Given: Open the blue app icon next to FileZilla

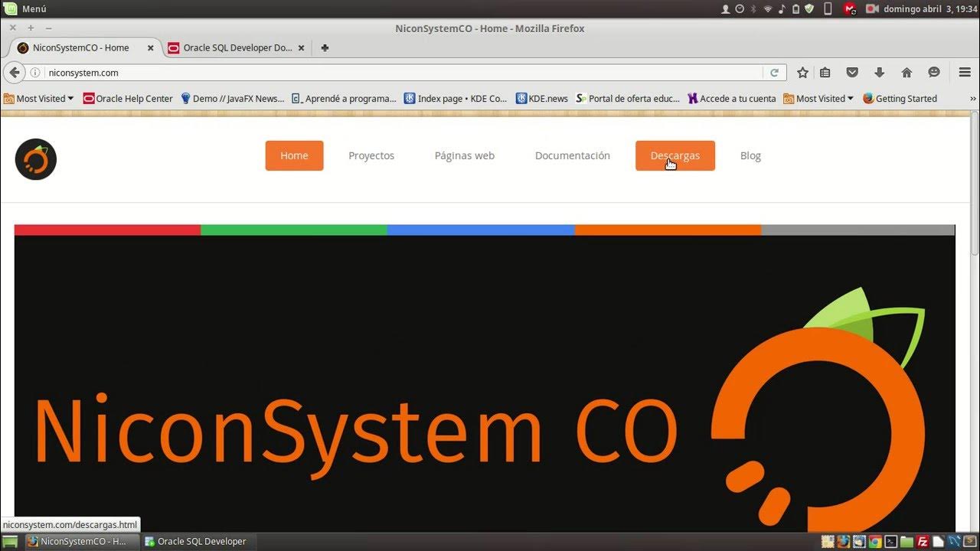Looking at the screenshot, I should click(954, 542).
